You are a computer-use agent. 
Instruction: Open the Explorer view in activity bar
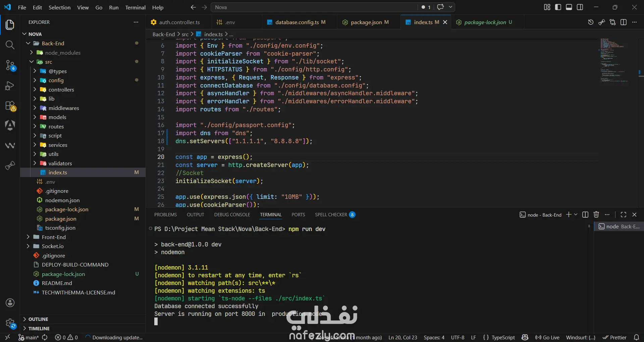click(x=10, y=24)
